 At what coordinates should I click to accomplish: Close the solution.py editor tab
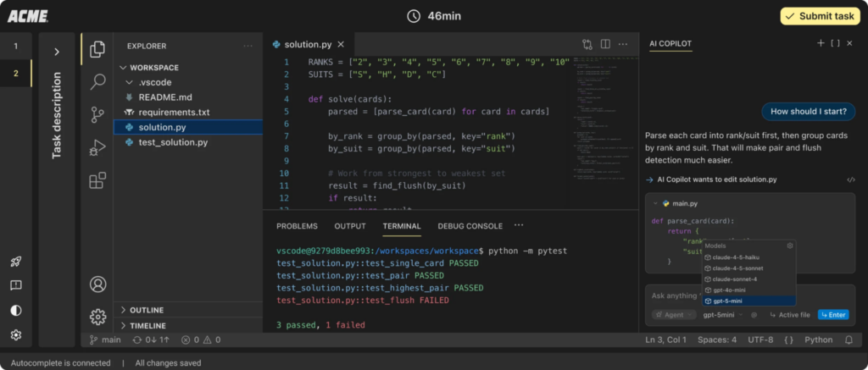(341, 44)
